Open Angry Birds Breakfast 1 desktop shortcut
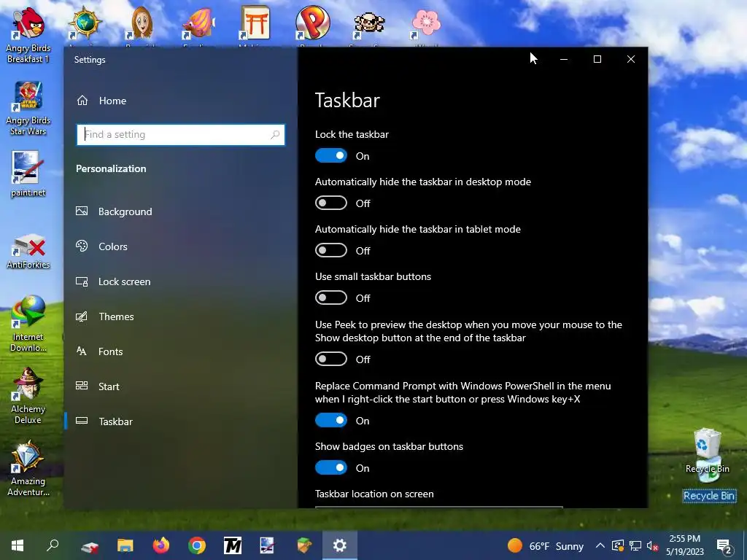Screen dimensions: 747x560 28,36
